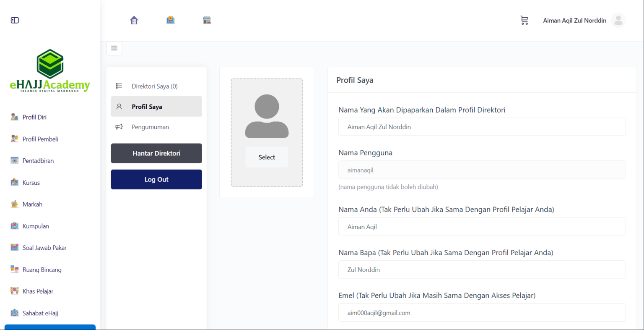Open the Pengumuman tab
Screen dimensions: 644x330
[x=150, y=127]
